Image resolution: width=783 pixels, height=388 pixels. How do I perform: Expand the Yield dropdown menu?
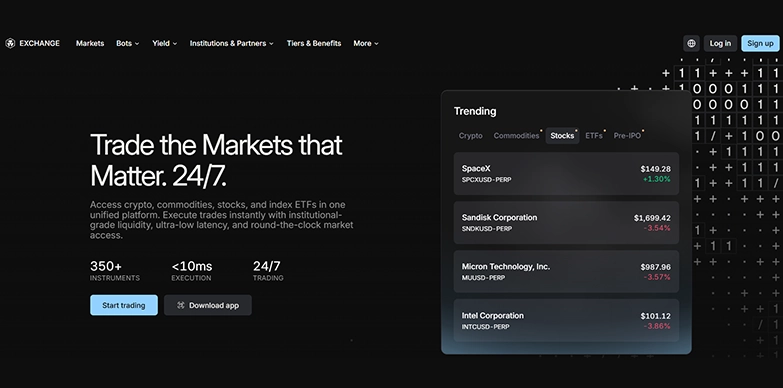pyautogui.click(x=164, y=43)
